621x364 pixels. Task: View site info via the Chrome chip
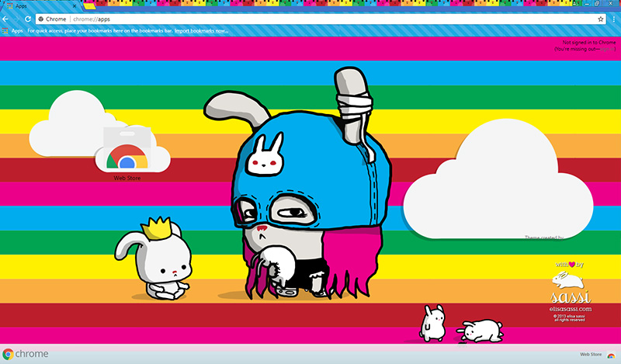[52, 19]
